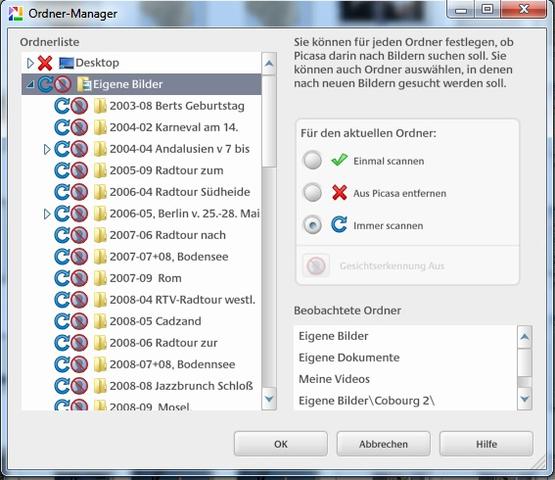Click the folder icon of 2008-08 Jazzbrunch Schloß
The image size is (555, 480).
(x=100, y=386)
